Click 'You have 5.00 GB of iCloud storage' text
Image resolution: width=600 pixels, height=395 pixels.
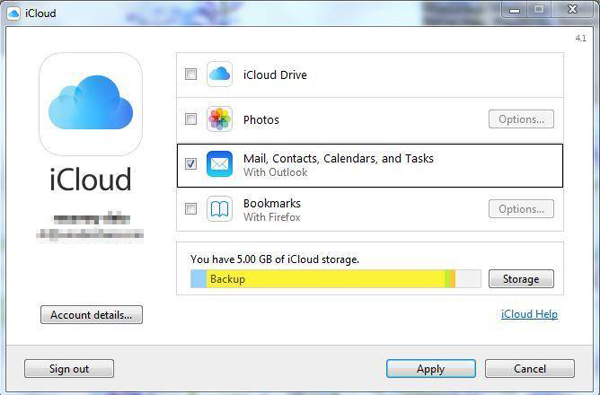[x=275, y=259]
